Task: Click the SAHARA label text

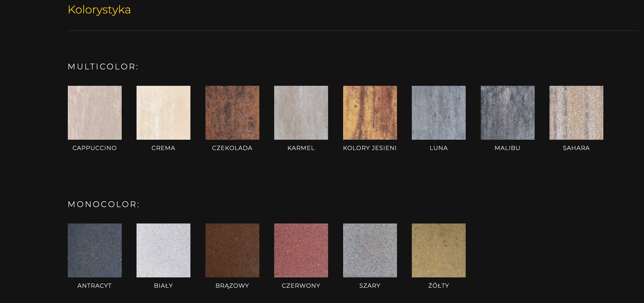Action: pyautogui.click(x=576, y=148)
